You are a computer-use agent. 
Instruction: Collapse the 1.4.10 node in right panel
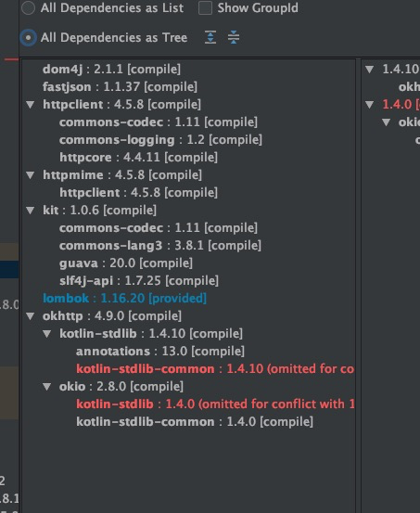pyautogui.click(x=370, y=70)
